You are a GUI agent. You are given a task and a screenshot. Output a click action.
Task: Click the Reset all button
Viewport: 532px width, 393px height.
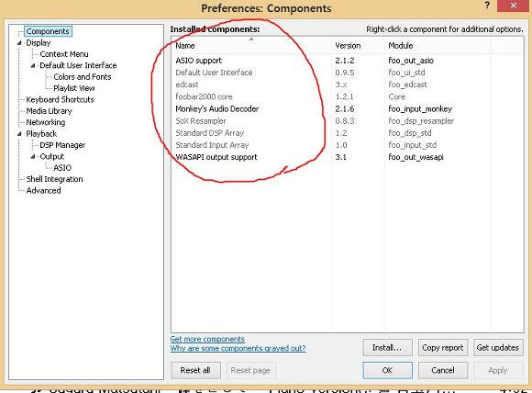pos(195,370)
